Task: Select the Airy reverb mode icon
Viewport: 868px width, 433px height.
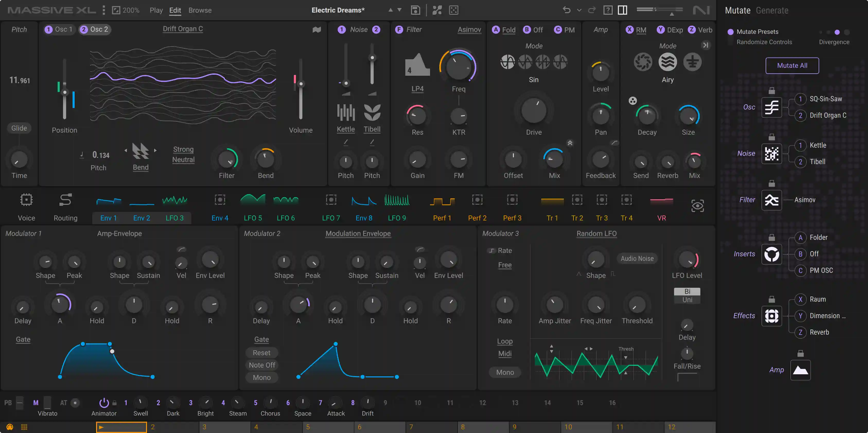Action: (668, 62)
